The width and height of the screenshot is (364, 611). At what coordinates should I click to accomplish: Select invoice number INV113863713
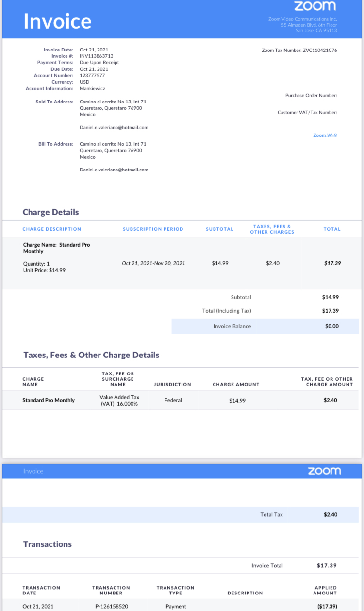97,56
